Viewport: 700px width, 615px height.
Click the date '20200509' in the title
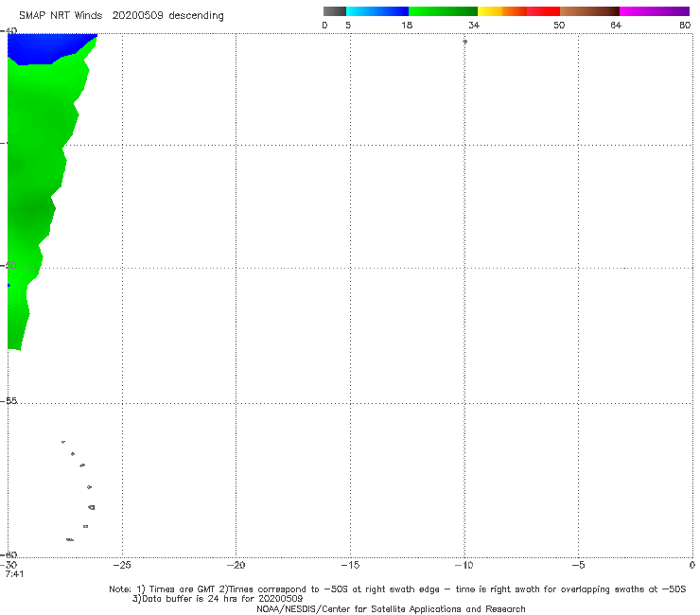[137, 15]
